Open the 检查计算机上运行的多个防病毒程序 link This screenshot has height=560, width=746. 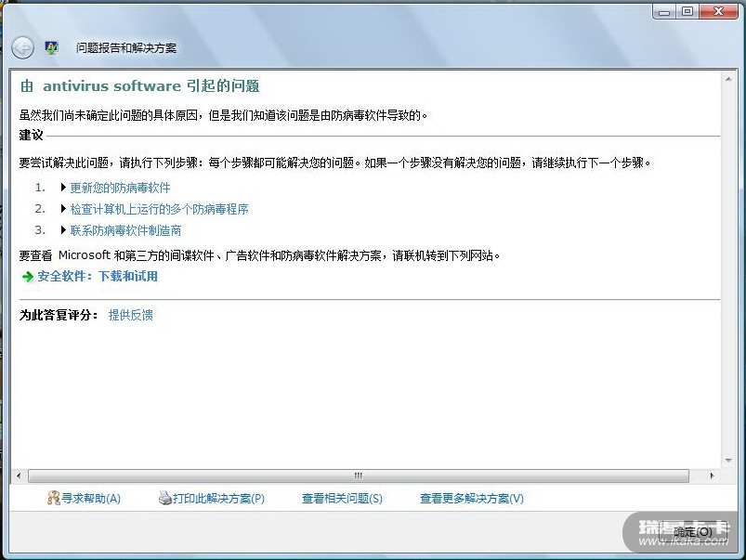click(160, 209)
